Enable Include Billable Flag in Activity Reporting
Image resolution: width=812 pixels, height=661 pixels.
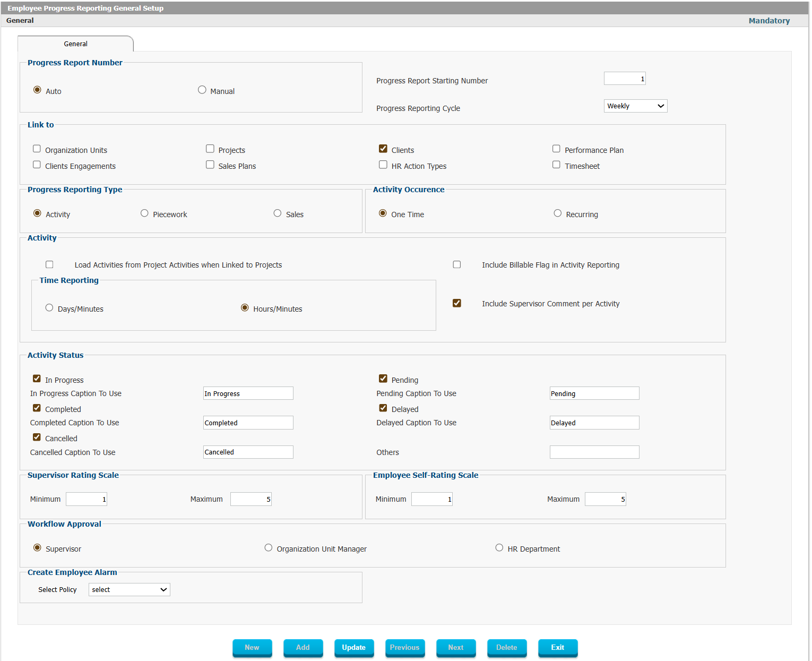pyautogui.click(x=457, y=264)
